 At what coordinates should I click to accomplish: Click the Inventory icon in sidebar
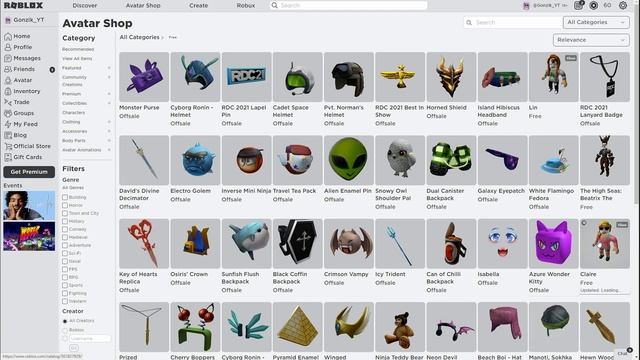tap(8, 91)
